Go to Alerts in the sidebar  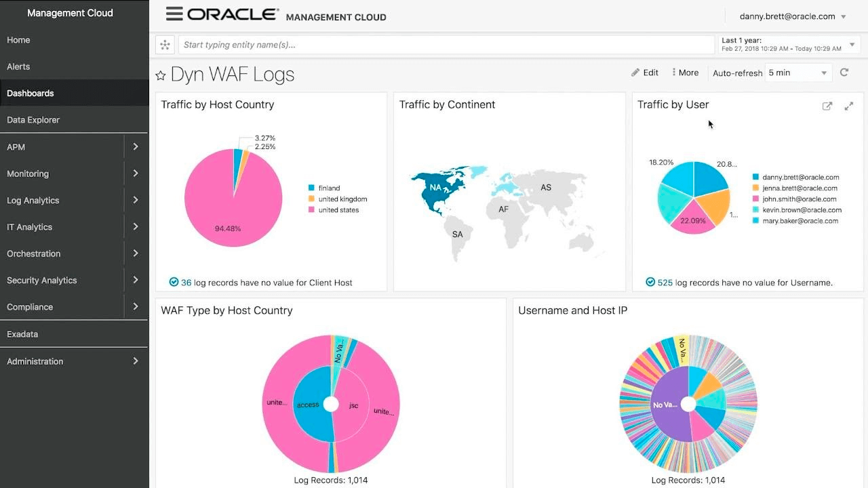coord(18,66)
